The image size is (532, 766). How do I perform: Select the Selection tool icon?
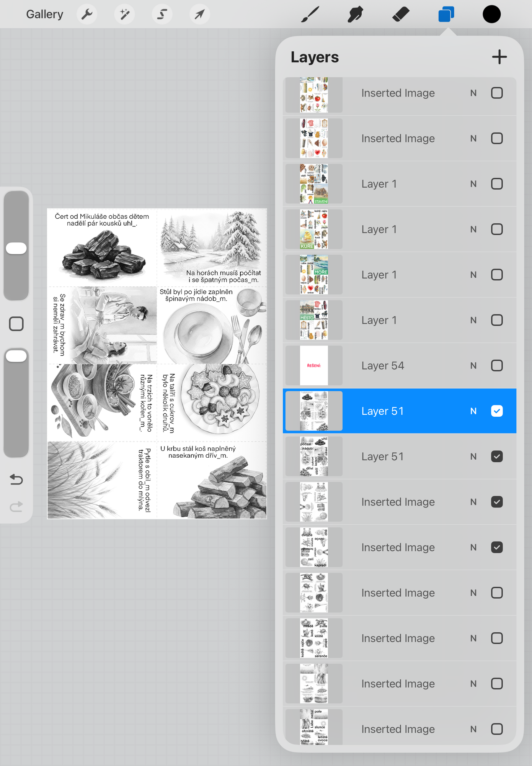[162, 15]
